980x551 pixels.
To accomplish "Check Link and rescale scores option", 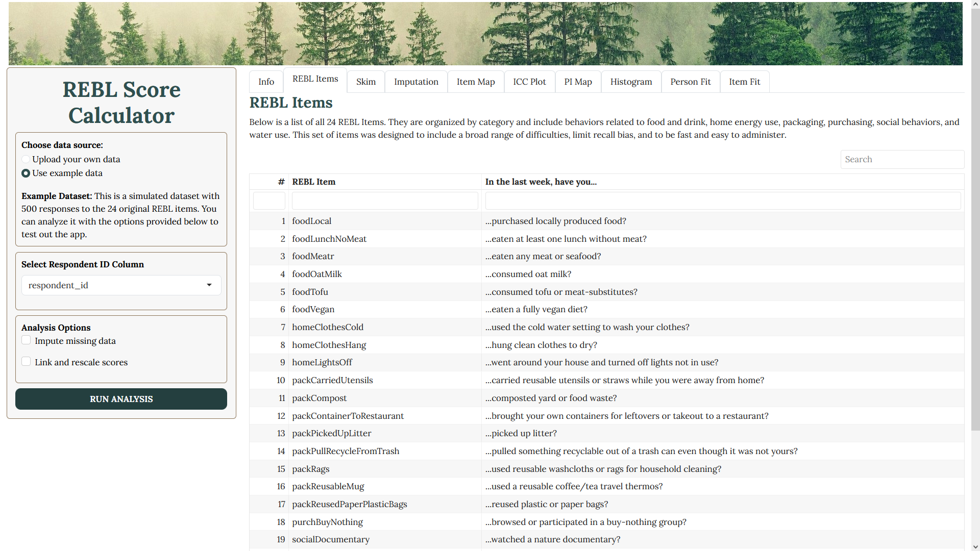I will click(27, 362).
